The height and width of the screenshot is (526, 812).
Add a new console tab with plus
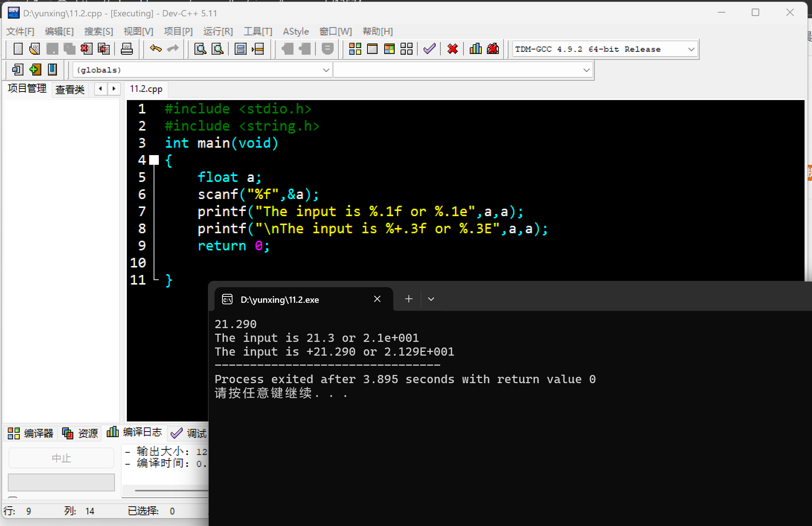409,299
